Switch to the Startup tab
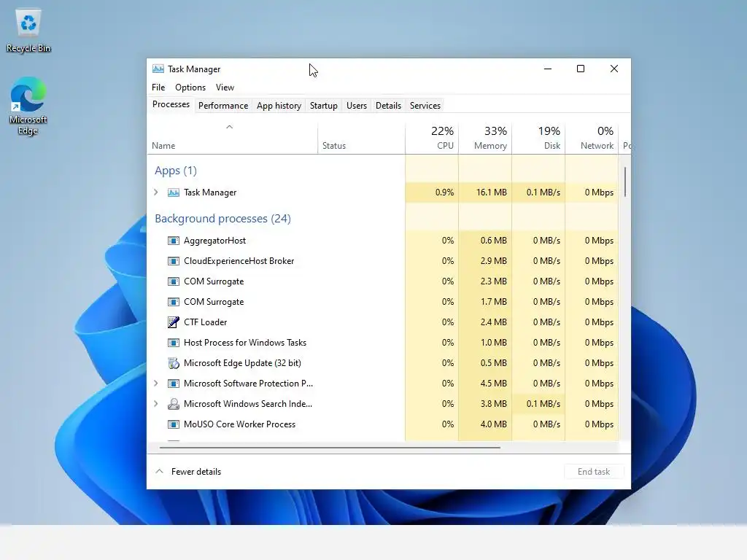 [323, 106]
